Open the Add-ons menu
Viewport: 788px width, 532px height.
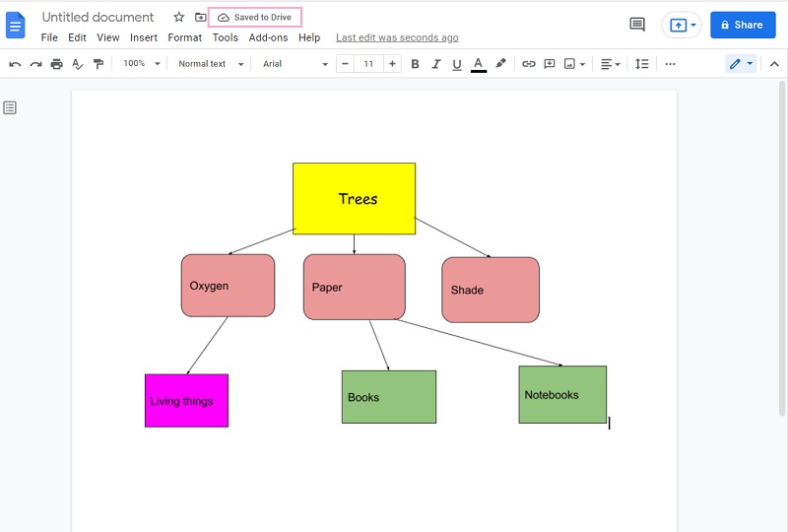(268, 37)
